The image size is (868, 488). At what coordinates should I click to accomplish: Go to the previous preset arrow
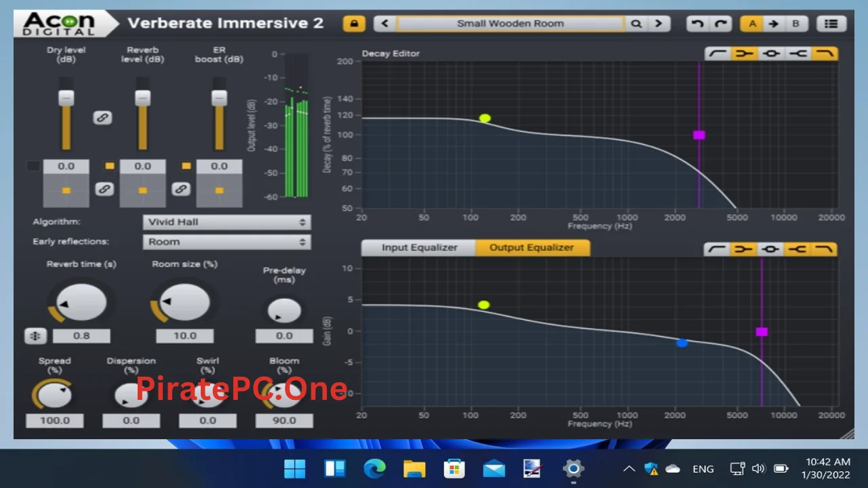click(385, 24)
